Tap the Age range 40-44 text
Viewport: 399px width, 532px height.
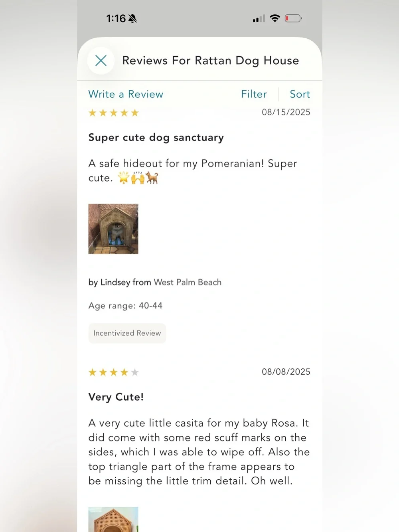(x=125, y=306)
